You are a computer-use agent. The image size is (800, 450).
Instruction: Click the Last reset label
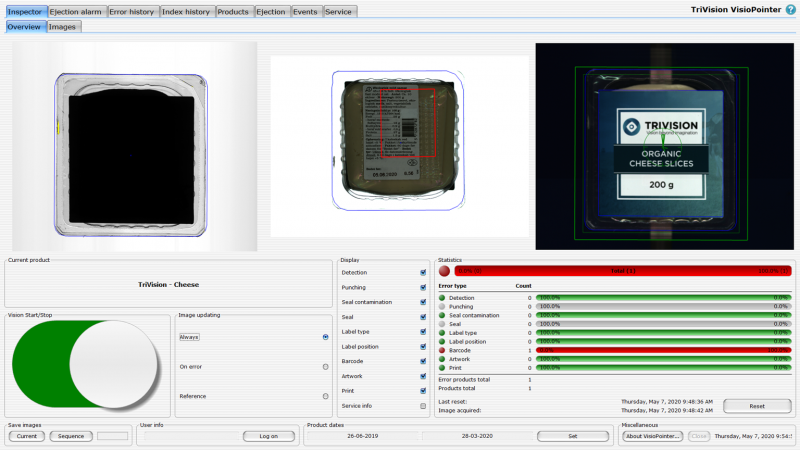453,402
